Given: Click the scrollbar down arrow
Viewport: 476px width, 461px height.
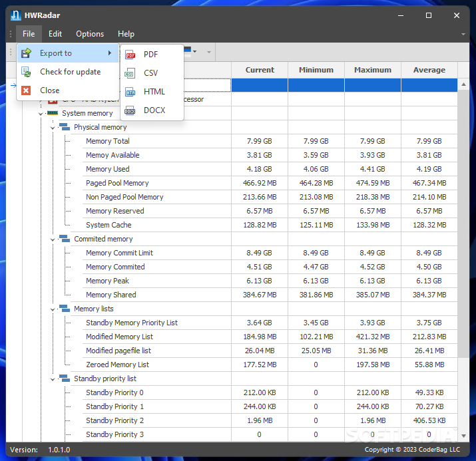Looking at the screenshot, I should pos(463,436).
